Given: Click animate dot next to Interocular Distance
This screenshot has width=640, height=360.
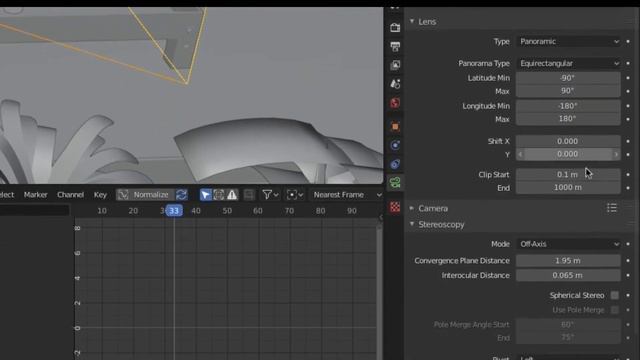Looking at the screenshot, I should (628, 275).
